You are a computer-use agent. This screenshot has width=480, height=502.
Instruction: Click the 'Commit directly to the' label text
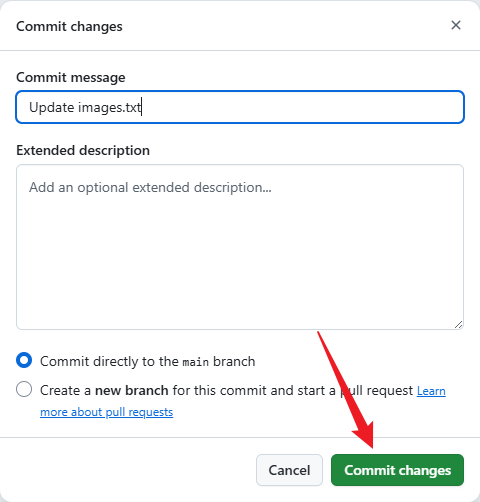point(109,361)
